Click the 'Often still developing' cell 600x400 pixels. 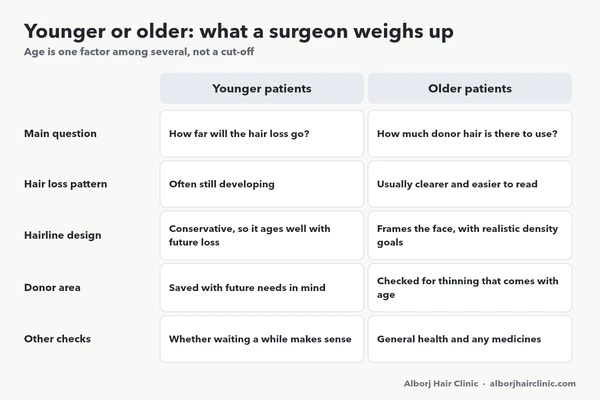click(x=262, y=184)
